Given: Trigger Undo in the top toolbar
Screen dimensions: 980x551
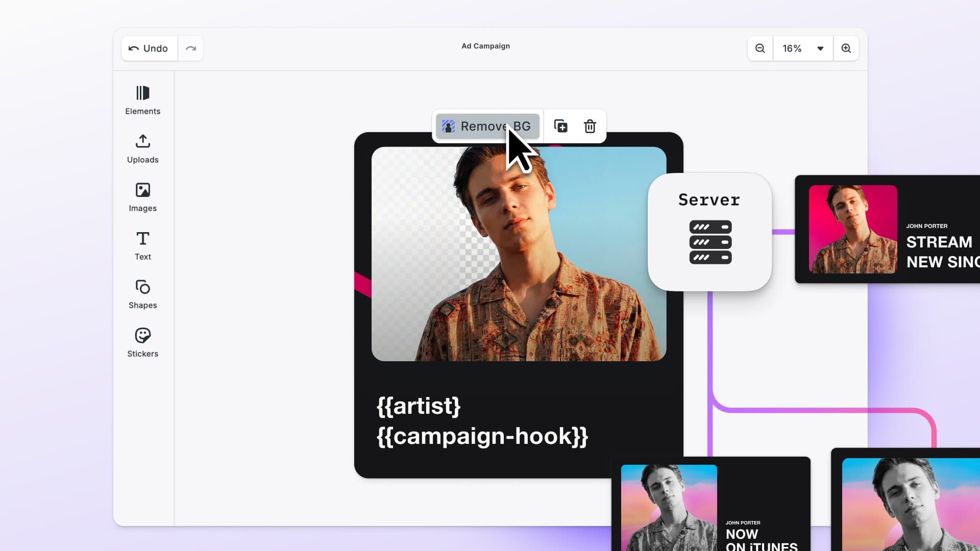Looking at the screenshot, I should click(149, 48).
